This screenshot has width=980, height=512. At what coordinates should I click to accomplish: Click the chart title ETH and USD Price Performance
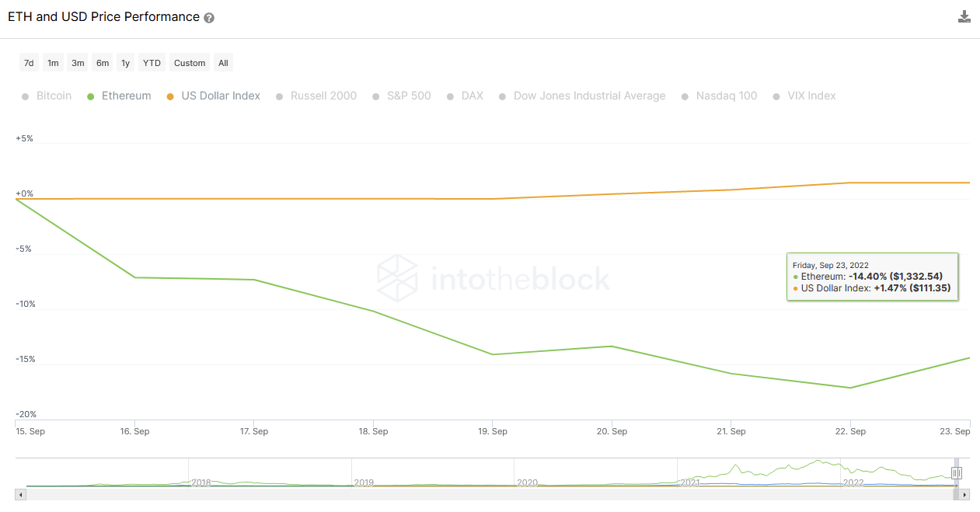point(103,16)
